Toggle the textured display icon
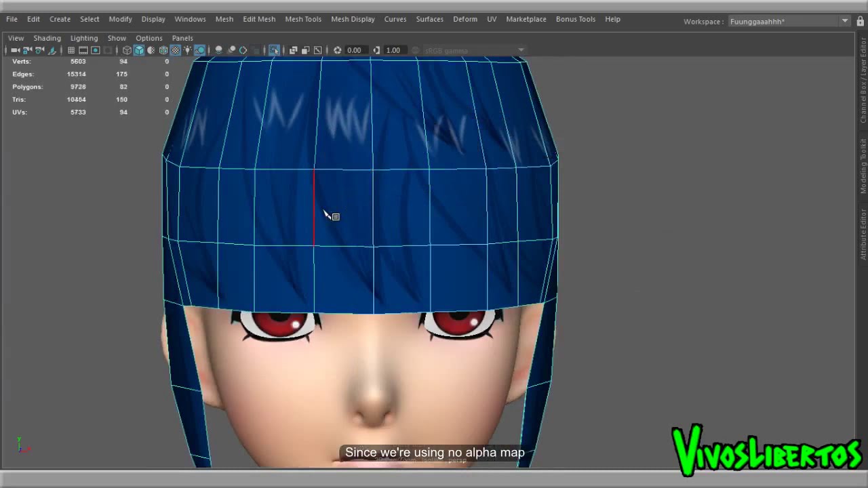Screen dimensions: 868x488 point(176,50)
